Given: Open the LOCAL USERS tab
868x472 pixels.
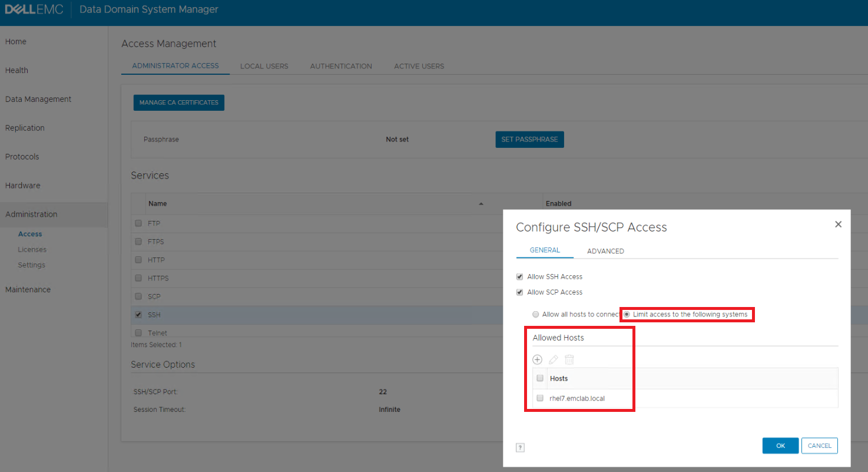Looking at the screenshot, I should point(264,66).
